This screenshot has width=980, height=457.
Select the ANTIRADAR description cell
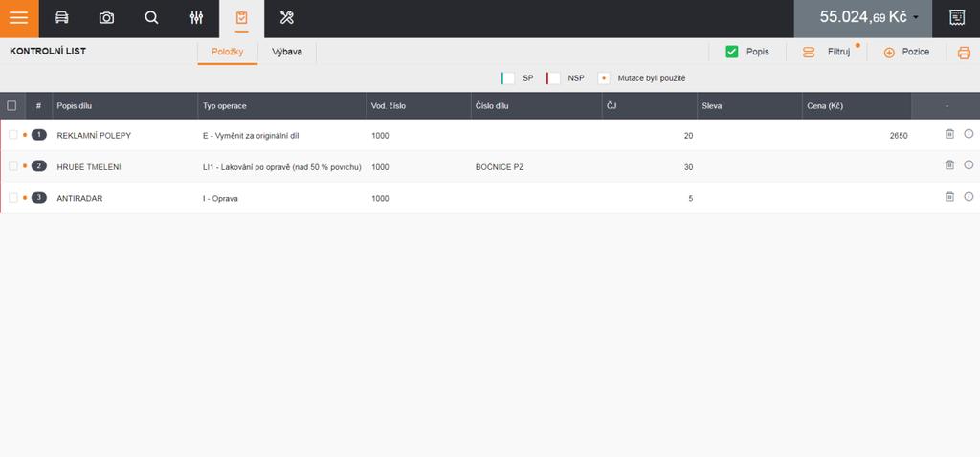point(79,199)
